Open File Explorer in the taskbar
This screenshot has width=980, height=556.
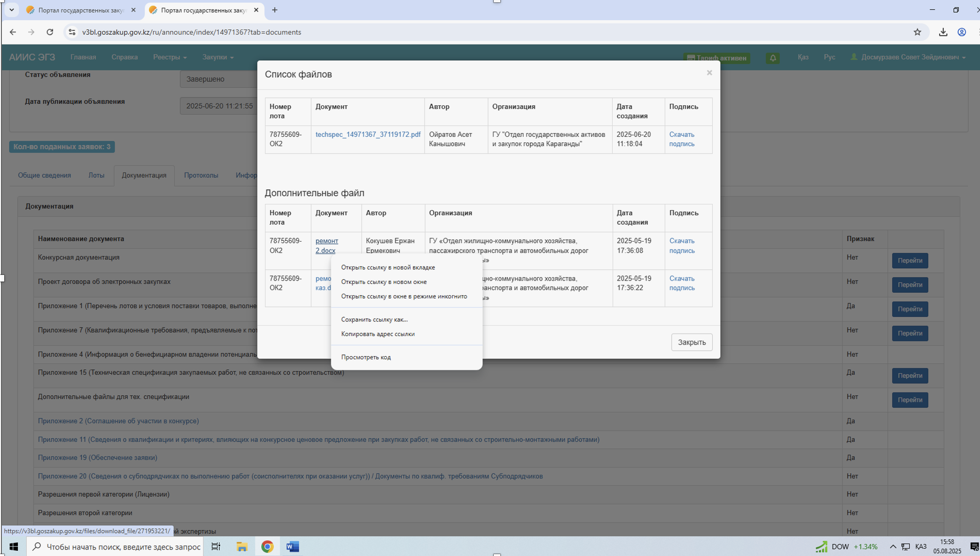click(242, 547)
